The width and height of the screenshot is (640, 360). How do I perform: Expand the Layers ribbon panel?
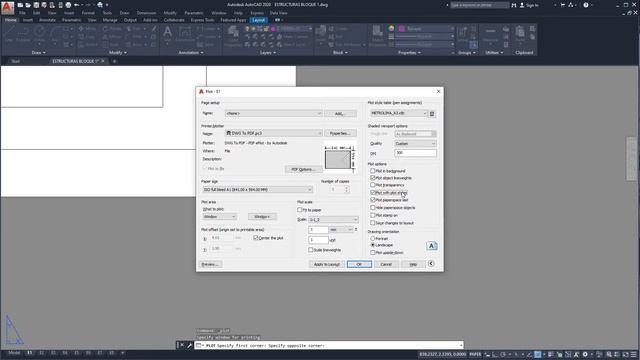[268, 53]
